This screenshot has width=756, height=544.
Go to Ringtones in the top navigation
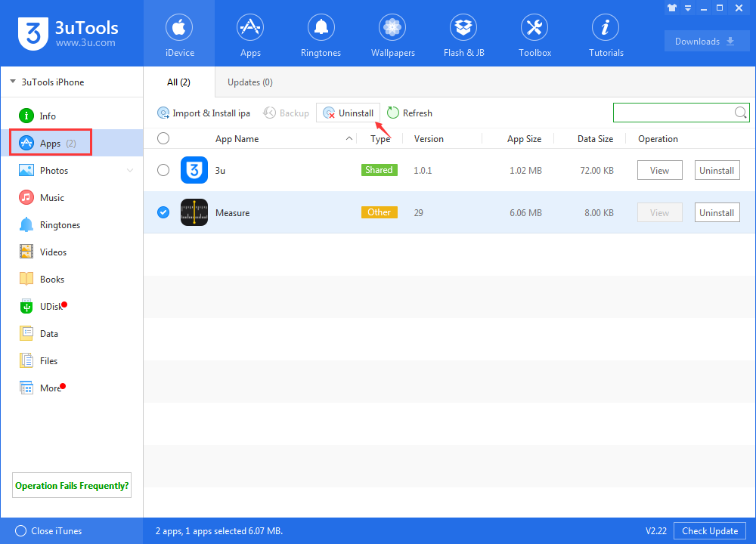click(x=321, y=34)
